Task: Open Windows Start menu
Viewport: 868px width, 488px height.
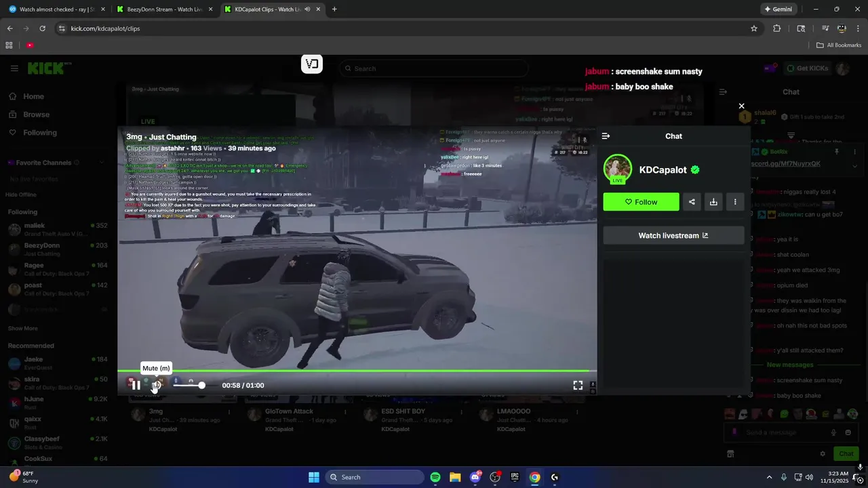Action: [314, 477]
